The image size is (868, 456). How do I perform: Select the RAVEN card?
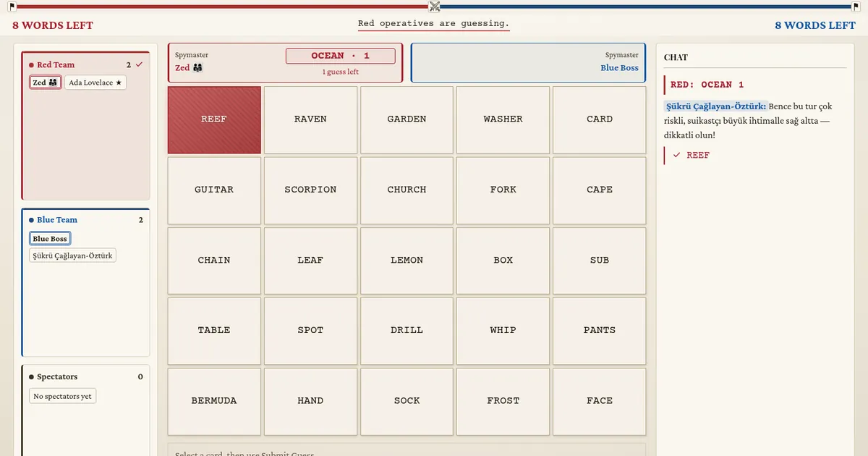pos(310,119)
